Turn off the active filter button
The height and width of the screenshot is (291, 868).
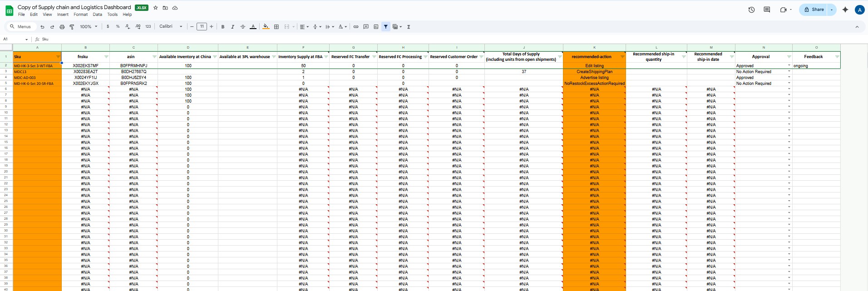coord(385,27)
